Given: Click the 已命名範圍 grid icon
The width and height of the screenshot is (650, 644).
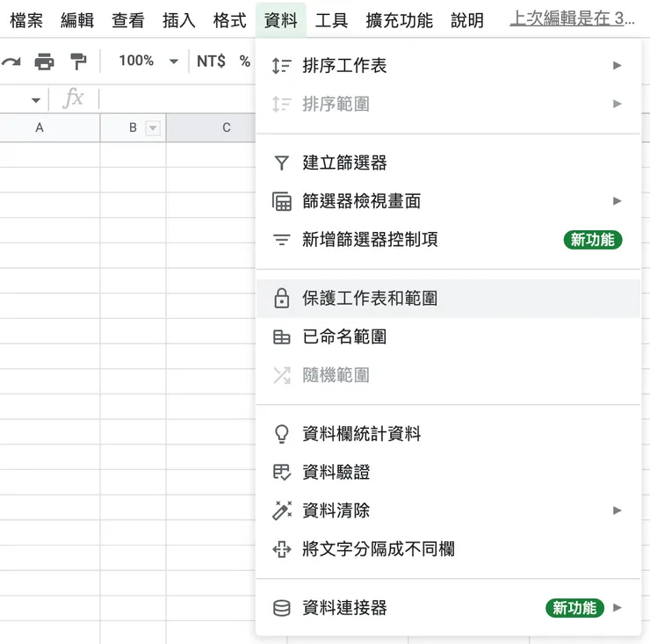Looking at the screenshot, I should click(281, 336).
